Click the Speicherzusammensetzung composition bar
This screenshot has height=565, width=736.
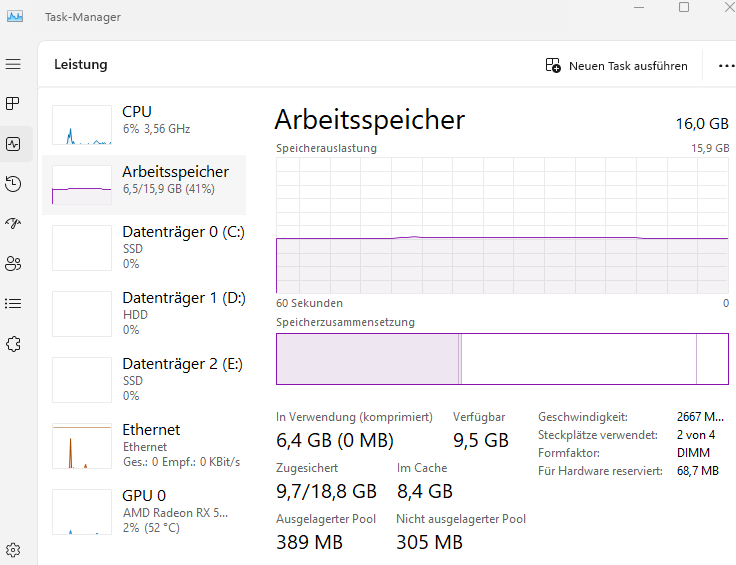point(502,359)
